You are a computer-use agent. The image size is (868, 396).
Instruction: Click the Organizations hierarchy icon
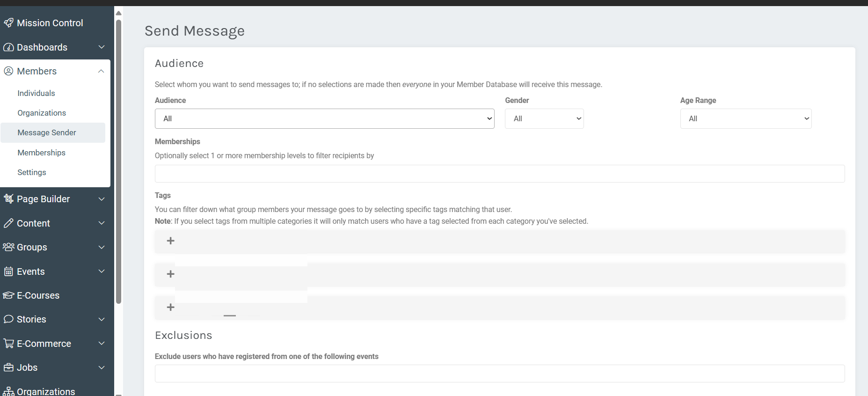(8, 391)
